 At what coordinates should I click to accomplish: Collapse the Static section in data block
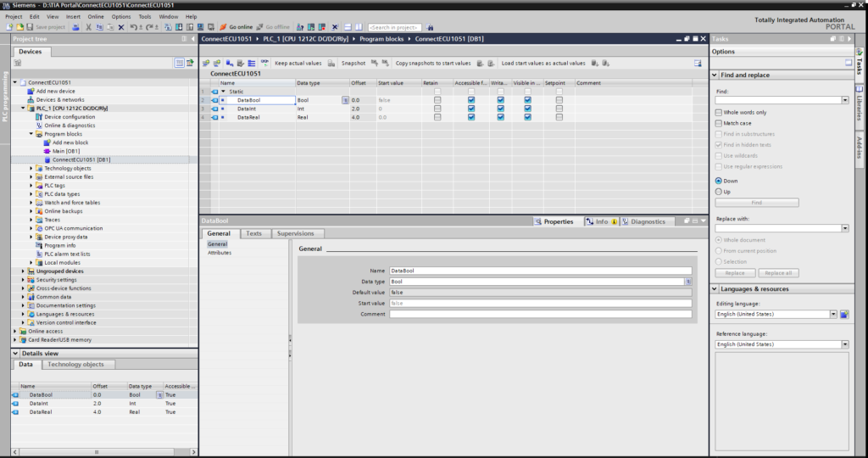click(x=223, y=92)
